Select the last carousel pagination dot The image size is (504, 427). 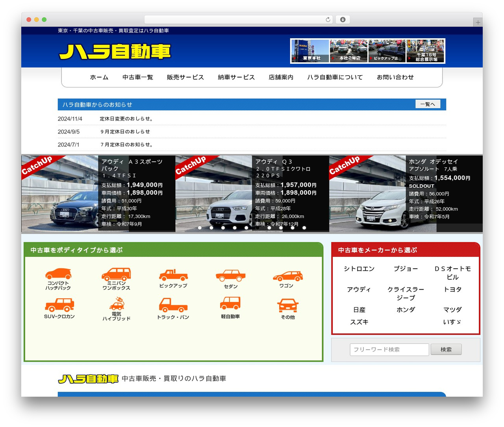(304, 228)
